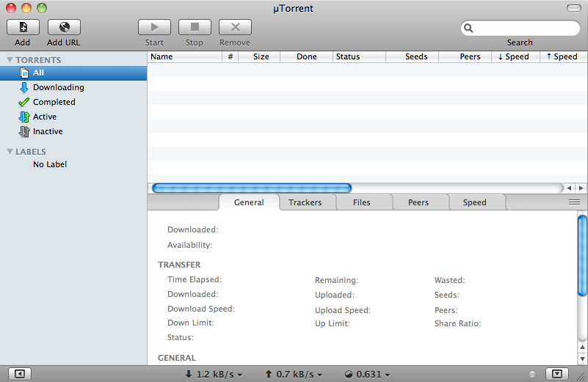Click the vertical scrollbar up arrow
This screenshot has height=382, width=588.
point(582,347)
